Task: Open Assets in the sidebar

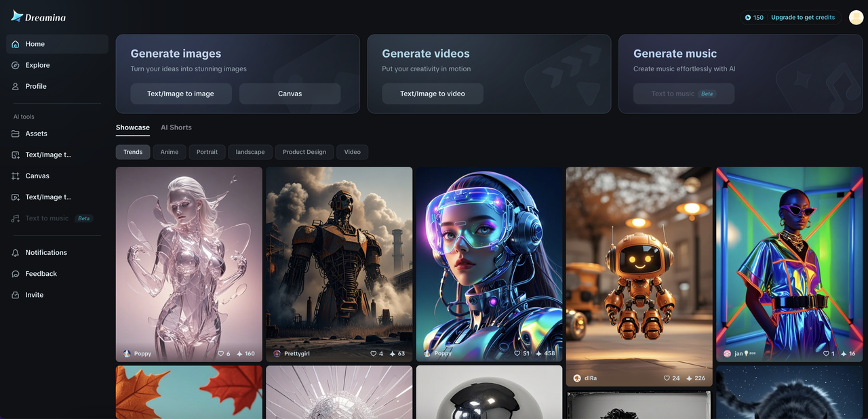Action: [x=57, y=134]
